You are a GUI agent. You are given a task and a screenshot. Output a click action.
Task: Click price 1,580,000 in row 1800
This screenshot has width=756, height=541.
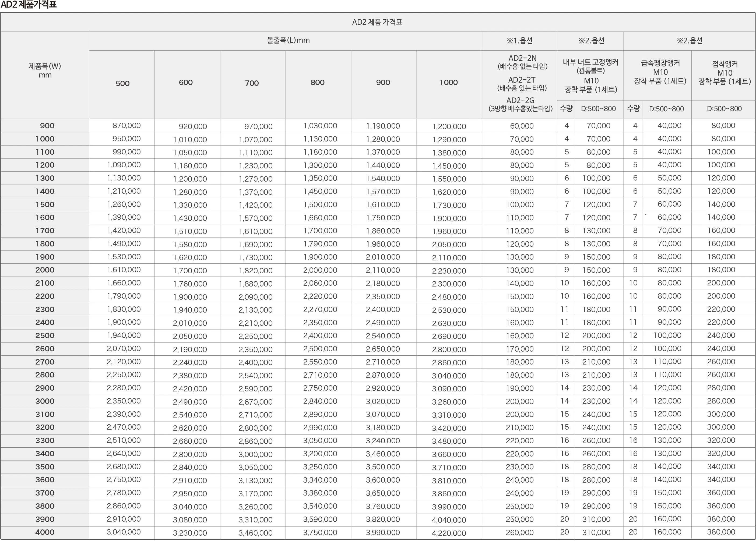pos(190,245)
